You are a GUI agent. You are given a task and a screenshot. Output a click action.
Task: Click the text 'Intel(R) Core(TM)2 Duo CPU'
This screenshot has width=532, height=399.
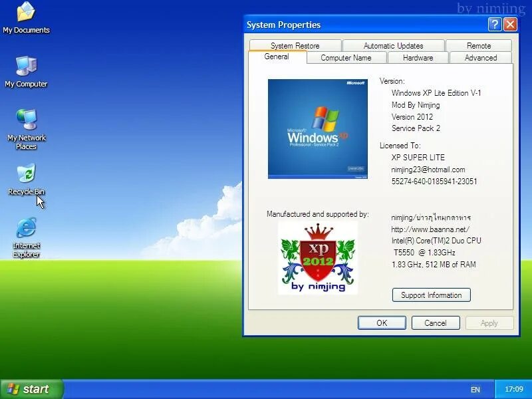pyautogui.click(x=436, y=241)
